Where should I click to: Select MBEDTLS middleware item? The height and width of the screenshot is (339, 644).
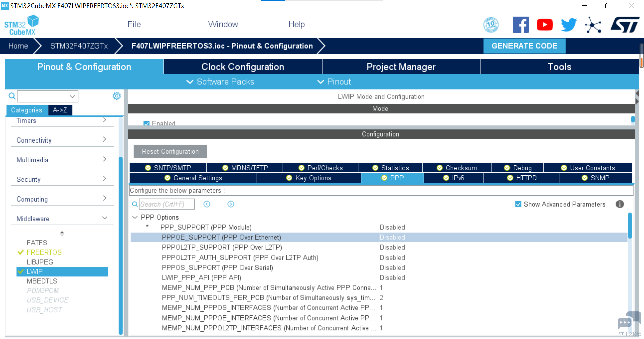(42, 281)
